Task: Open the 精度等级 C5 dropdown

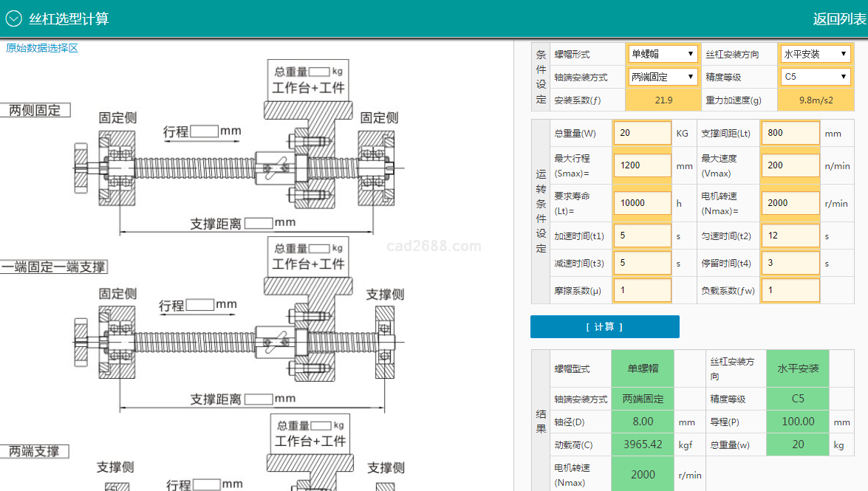Action: 816,77
